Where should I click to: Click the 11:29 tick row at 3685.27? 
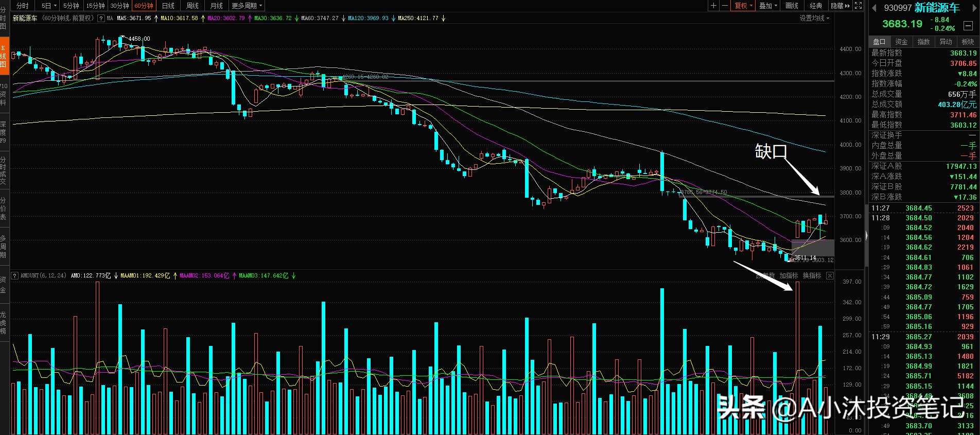[x=924, y=337]
